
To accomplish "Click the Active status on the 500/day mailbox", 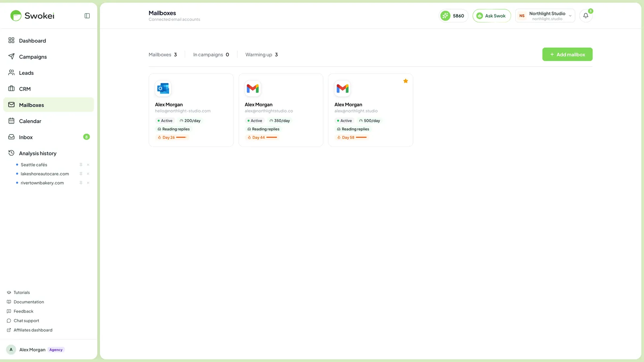I will click(345, 121).
